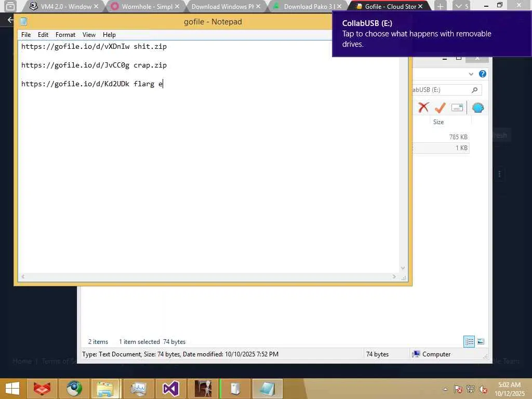Open File Explorer from the taskbar
Image resolution: width=532 pixels, height=399 pixels.
coord(105,389)
